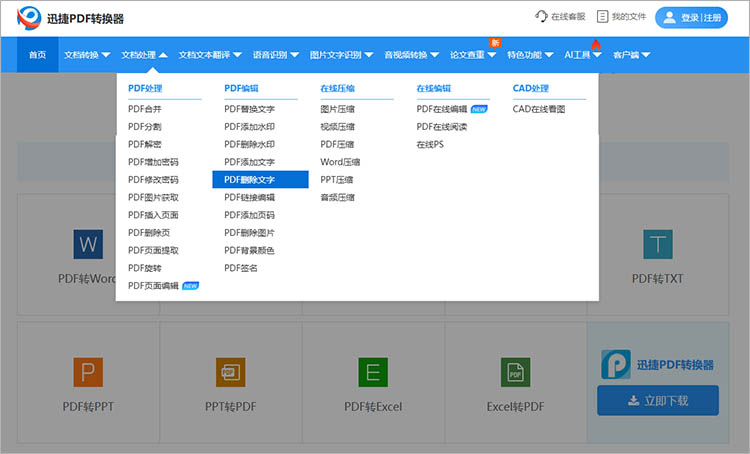Viewport: 750px width, 454px height.
Task: Open PDF页面编辑 menu entry
Action: pos(153,286)
